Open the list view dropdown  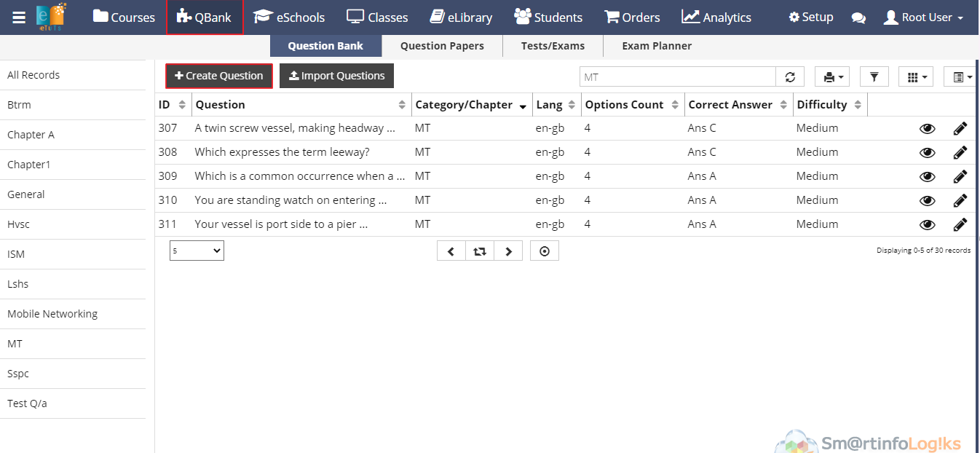pyautogui.click(x=961, y=77)
